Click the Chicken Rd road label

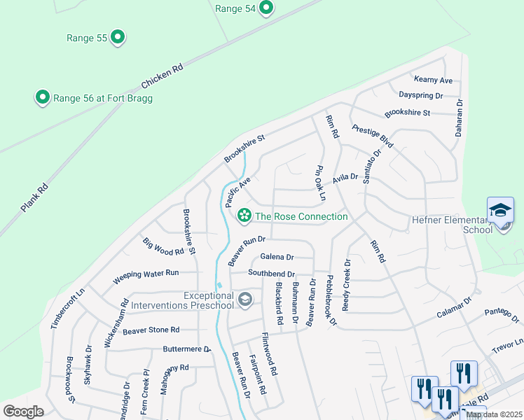click(x=163, y=76)
